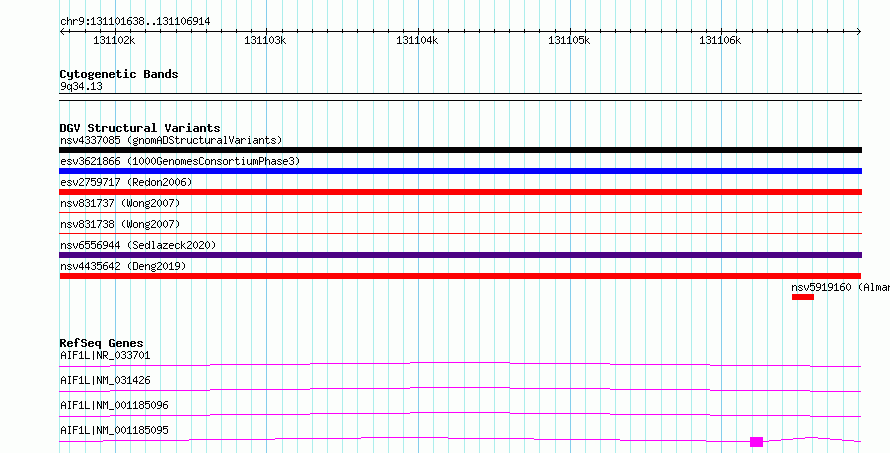
Task: Click the AIF1L|NM_001185096 transcript label
Action: click(x=114, y=405)
